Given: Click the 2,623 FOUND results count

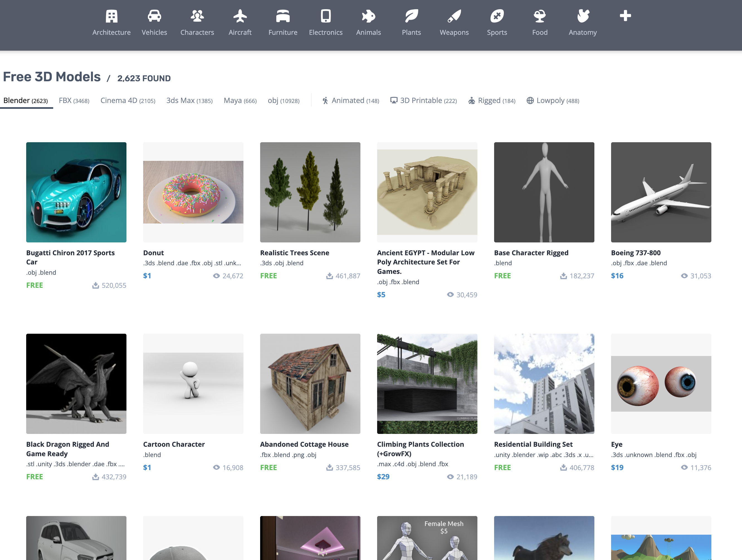Looking at the screenshot, I should [x=144, y=78].
